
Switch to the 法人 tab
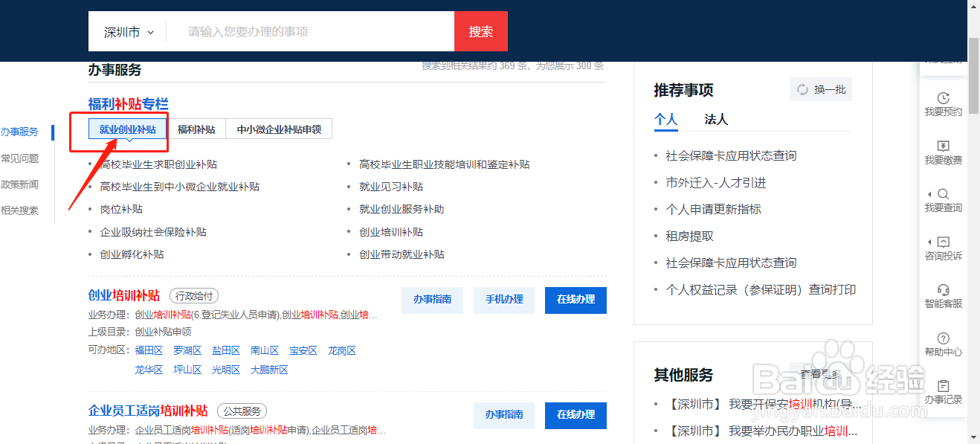(717, 119)
